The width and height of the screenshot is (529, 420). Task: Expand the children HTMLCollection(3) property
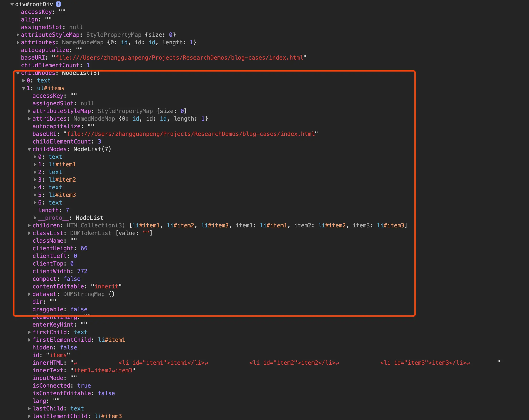click(29, 225)
